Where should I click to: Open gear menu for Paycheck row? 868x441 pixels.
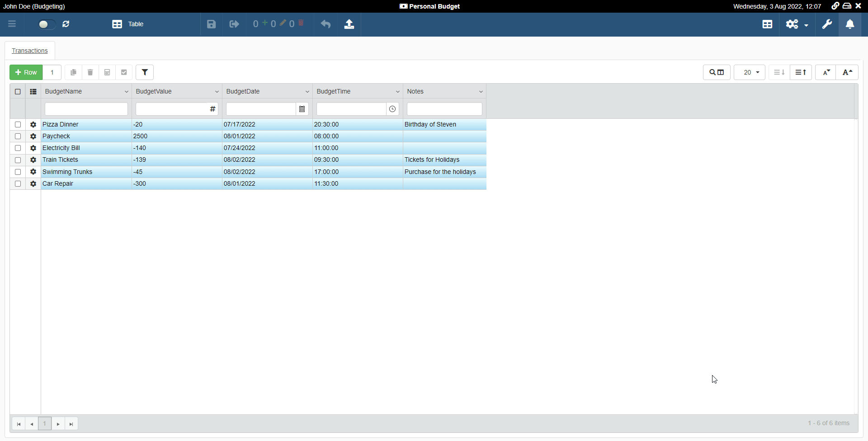pos(33,136)
